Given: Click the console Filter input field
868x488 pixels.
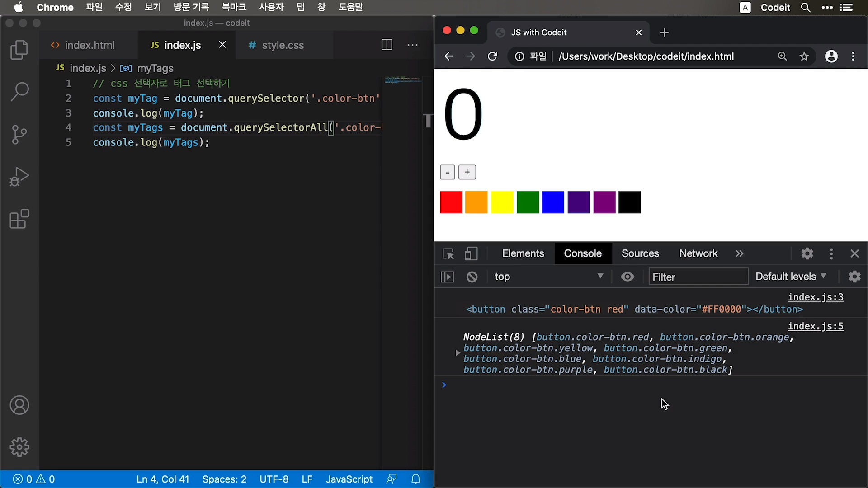Looking at the screenshot, I should tap(698, 277).
